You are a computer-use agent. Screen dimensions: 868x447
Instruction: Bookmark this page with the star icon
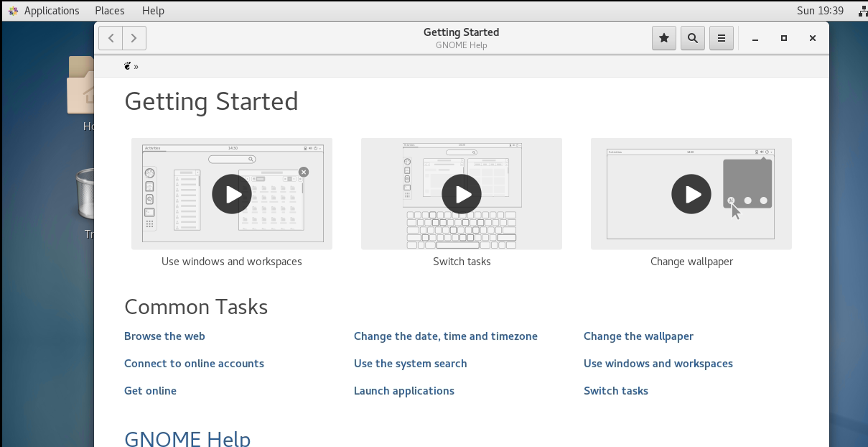click(x=664, y=38)
